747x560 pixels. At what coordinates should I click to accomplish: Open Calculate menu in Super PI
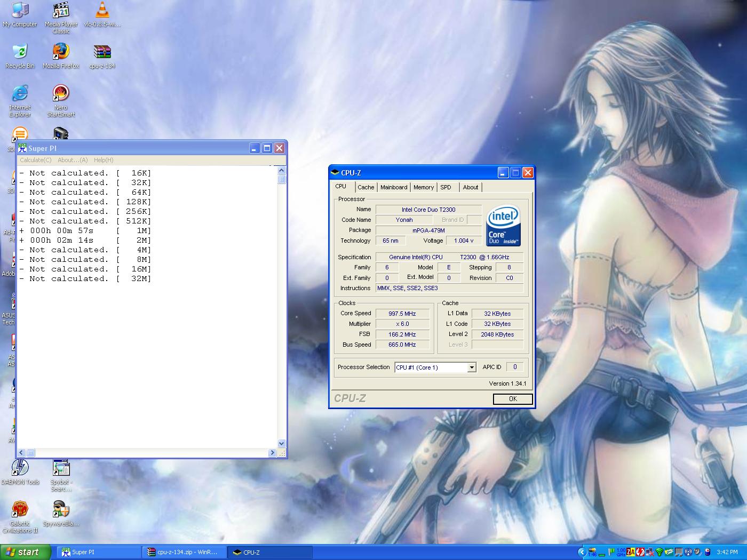(35, 160)
